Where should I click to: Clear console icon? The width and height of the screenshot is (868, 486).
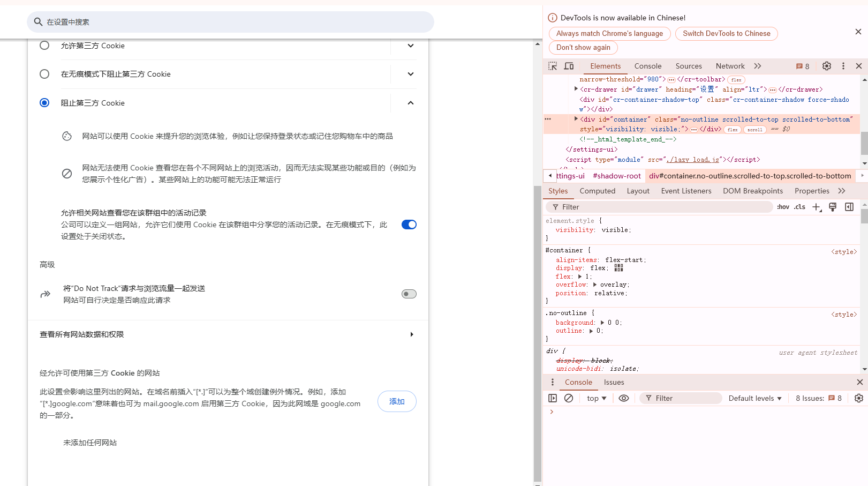point(569,398)
